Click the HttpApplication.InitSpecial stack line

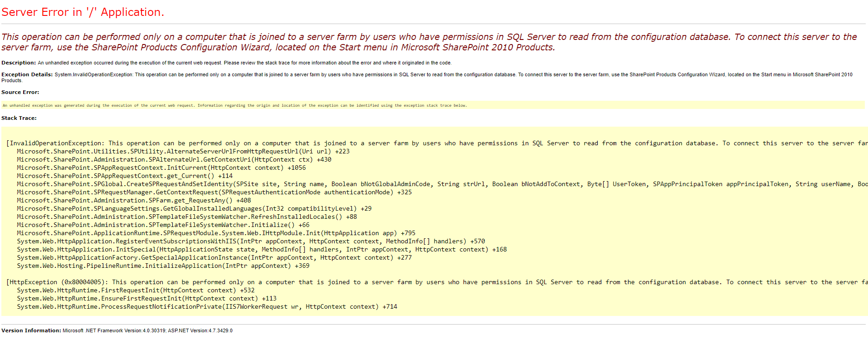[262, 249]
